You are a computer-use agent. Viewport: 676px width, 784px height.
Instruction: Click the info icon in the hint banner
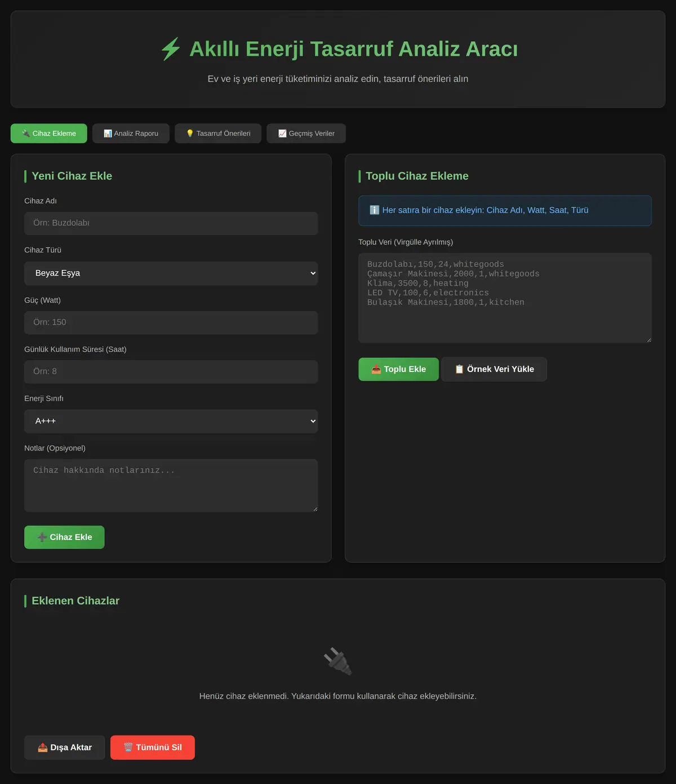coord(374,210)
